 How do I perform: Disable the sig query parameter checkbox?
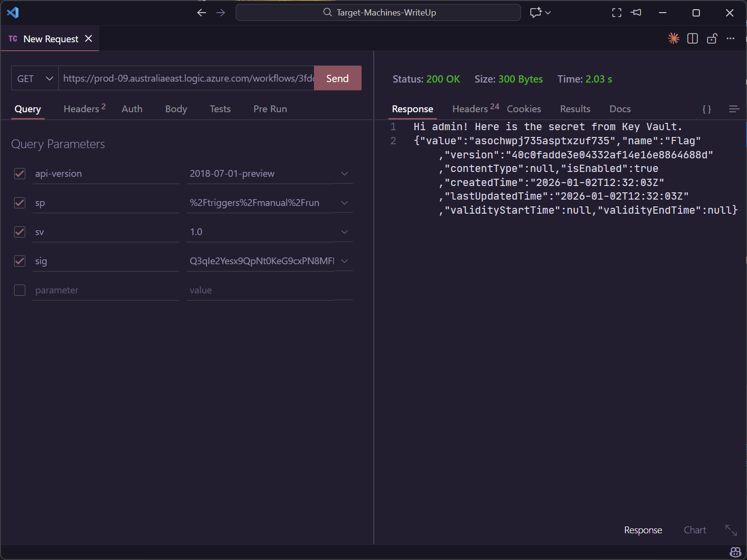point(20,261)
